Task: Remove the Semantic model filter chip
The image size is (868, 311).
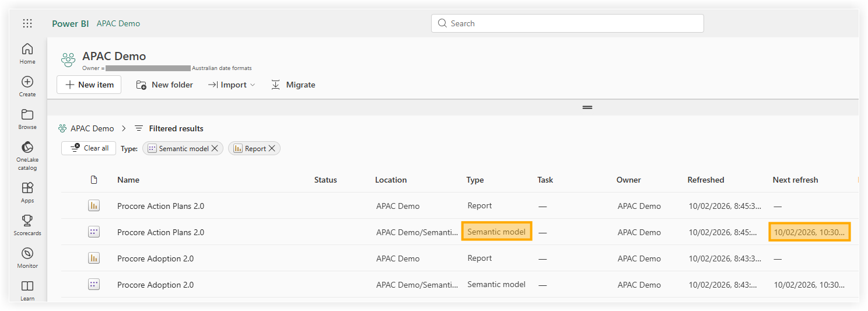Action: [215, 148]
